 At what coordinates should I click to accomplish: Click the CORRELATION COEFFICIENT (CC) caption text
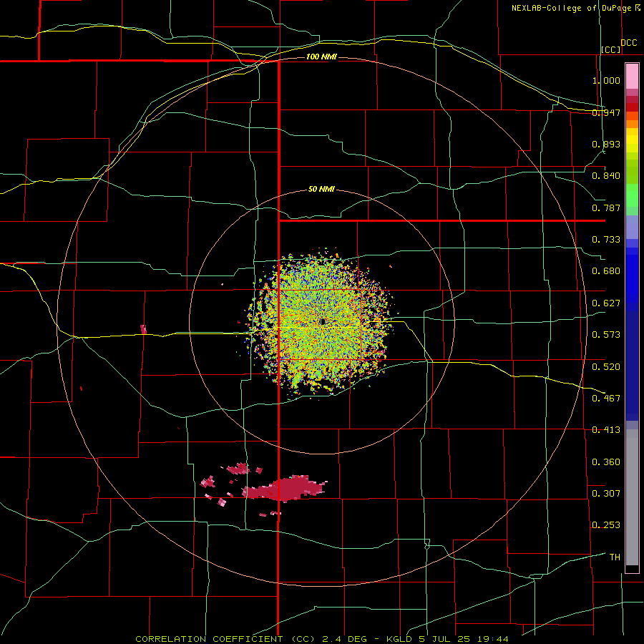tap(225, 639)
